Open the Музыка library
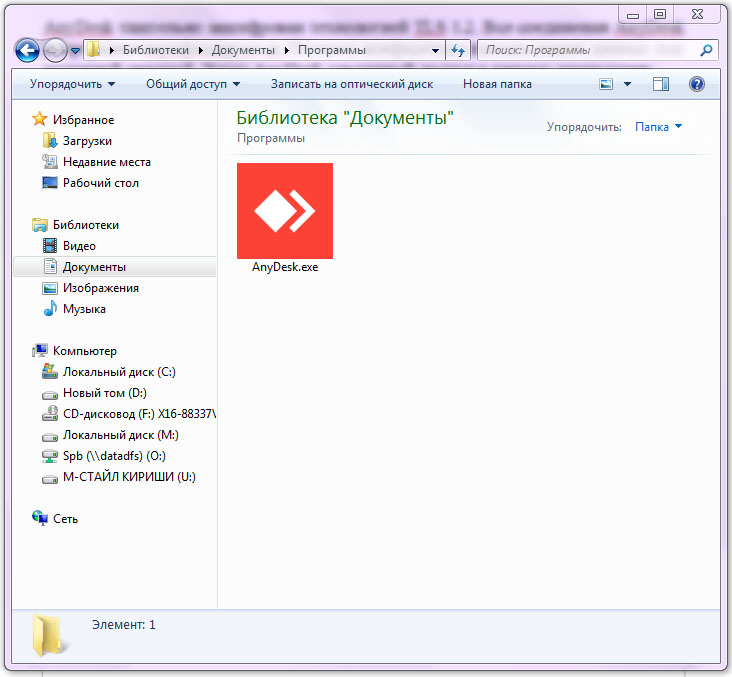 click(84, 309)
